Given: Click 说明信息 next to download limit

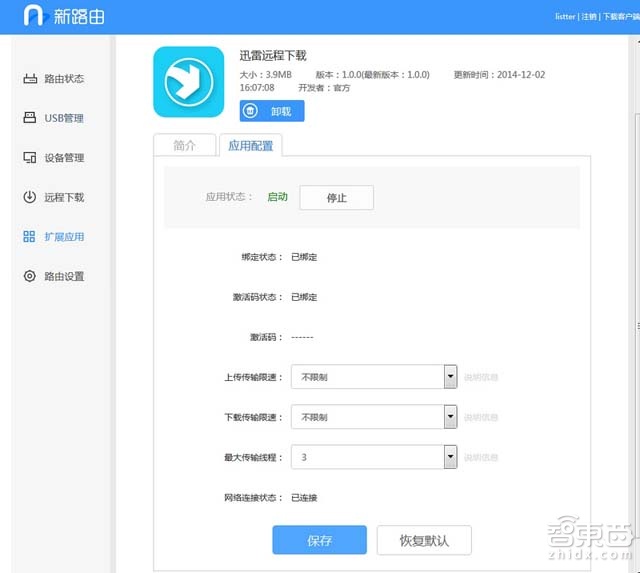Looking at the screenshot, I should 481,417.
